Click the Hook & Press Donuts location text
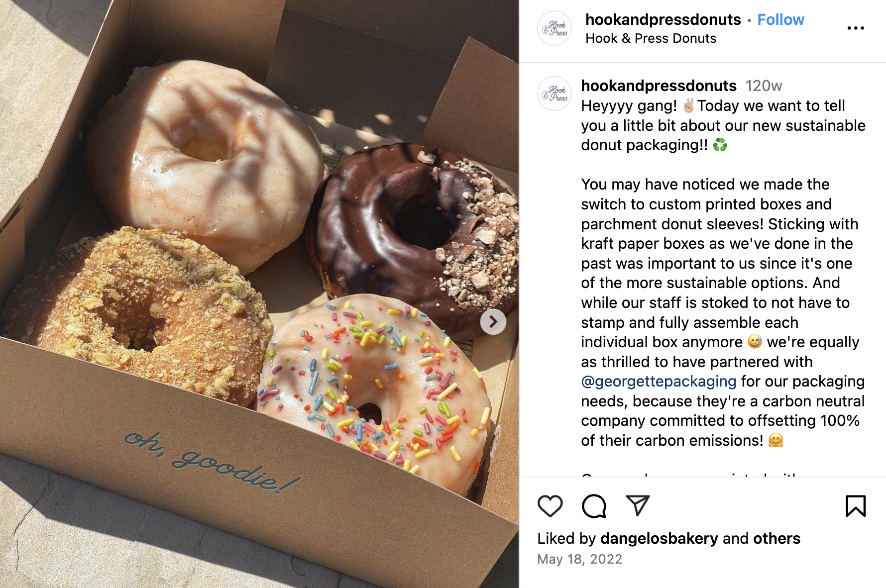This screenshot has height=588, width=886. point(651,38)
